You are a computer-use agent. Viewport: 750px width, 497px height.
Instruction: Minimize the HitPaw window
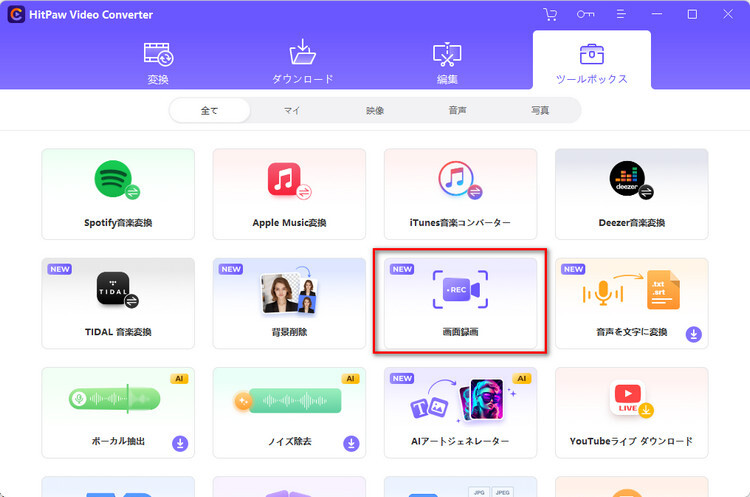[x=657, y=14]
